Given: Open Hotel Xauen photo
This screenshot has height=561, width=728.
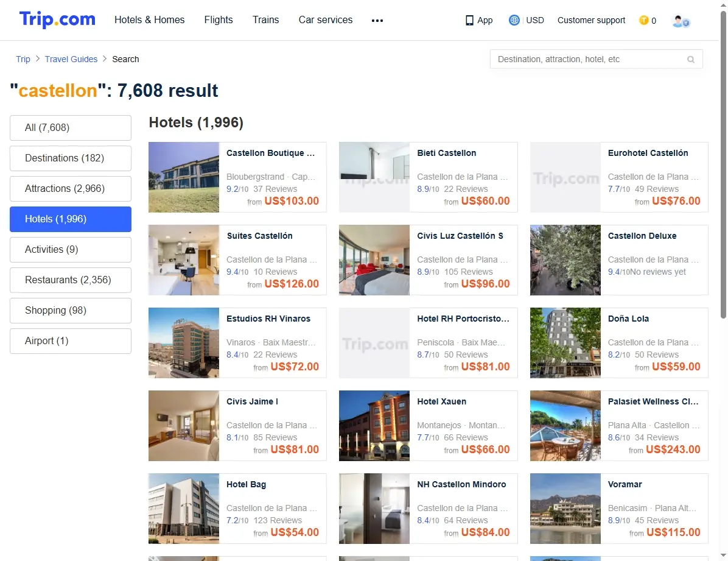Looking at the screenshot, I should (374, 426).
